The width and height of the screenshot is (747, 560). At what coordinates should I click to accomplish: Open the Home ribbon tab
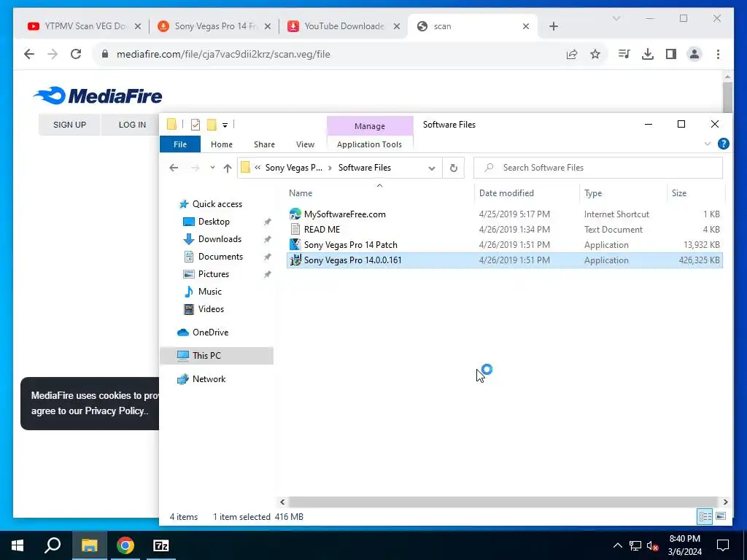(222, 144)
